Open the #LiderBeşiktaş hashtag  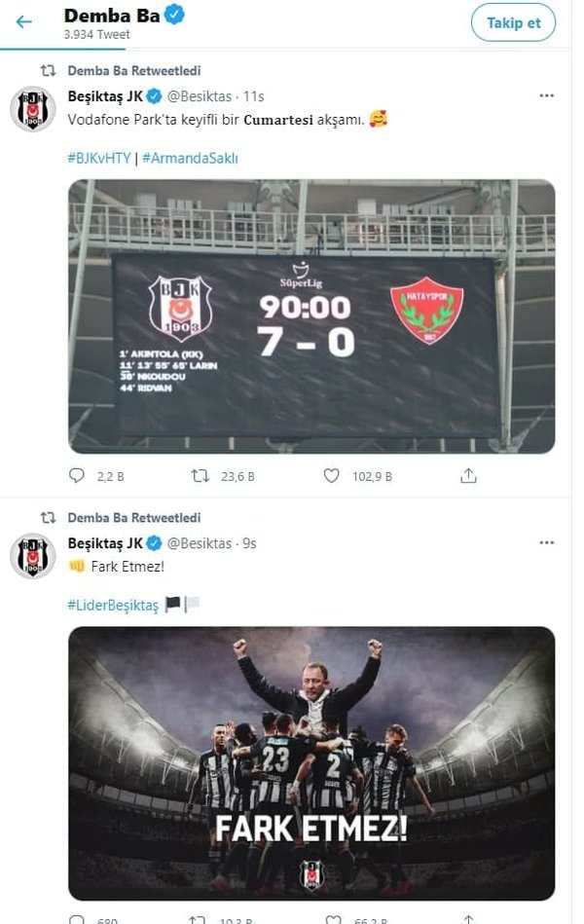pos(113,605)
